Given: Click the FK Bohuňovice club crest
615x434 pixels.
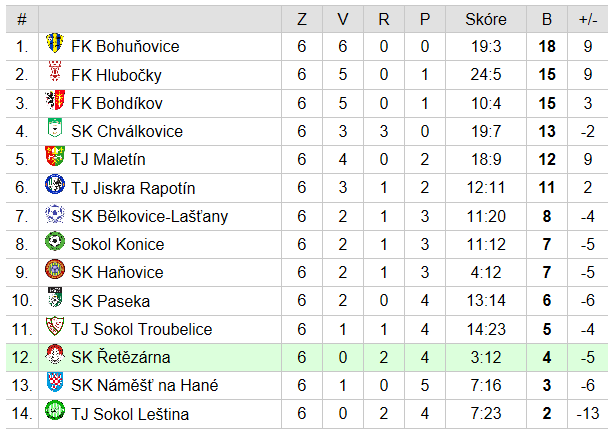Looking at the screenshot, I should coord(55,43).
